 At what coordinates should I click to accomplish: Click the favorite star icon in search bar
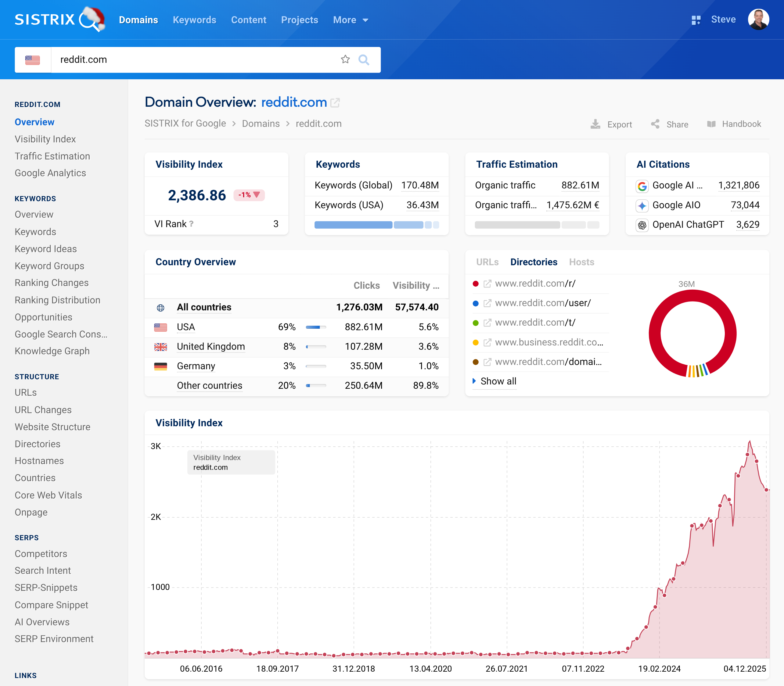click(345, 59)
